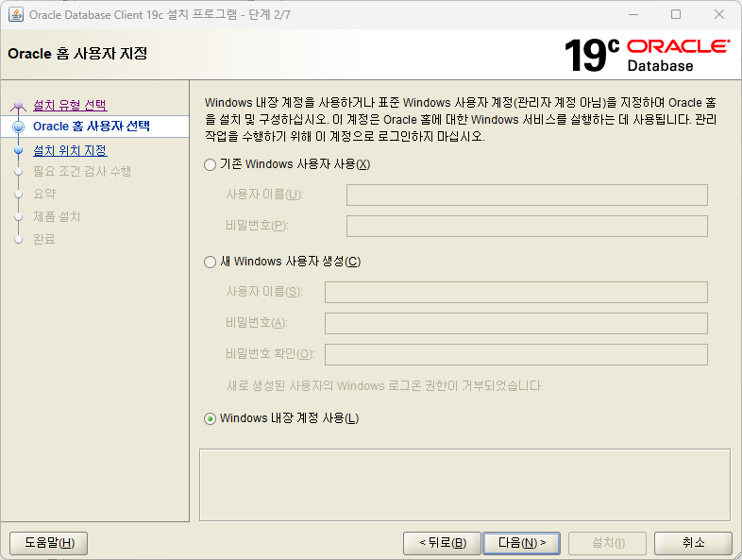742x560 pixels.
Task: Open the '설치 유형 선택' step link
Action: point(70,105)
